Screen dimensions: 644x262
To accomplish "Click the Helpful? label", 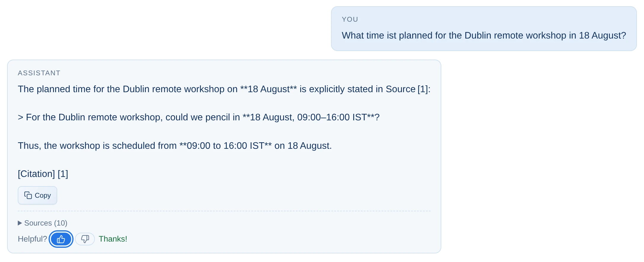I will pos(32,239).
